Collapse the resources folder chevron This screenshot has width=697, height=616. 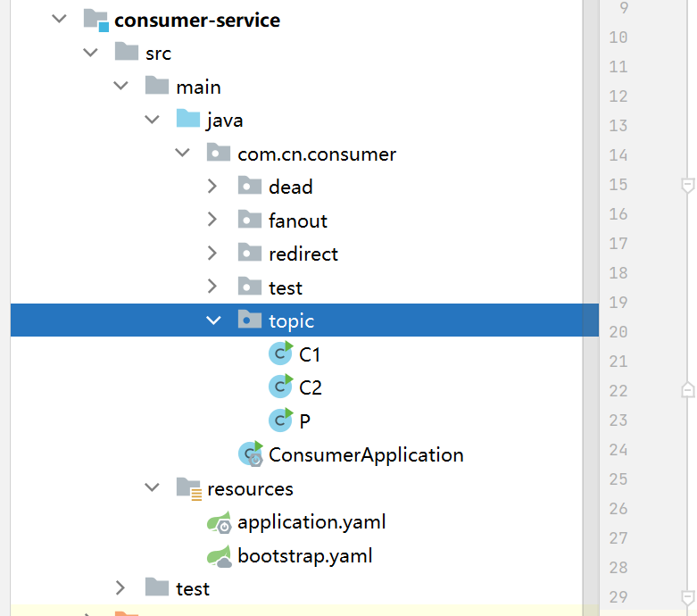point(152,487)
